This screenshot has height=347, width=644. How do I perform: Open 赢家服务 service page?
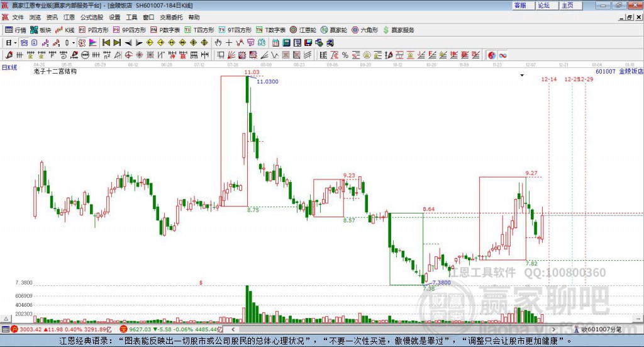click(398, 30)
